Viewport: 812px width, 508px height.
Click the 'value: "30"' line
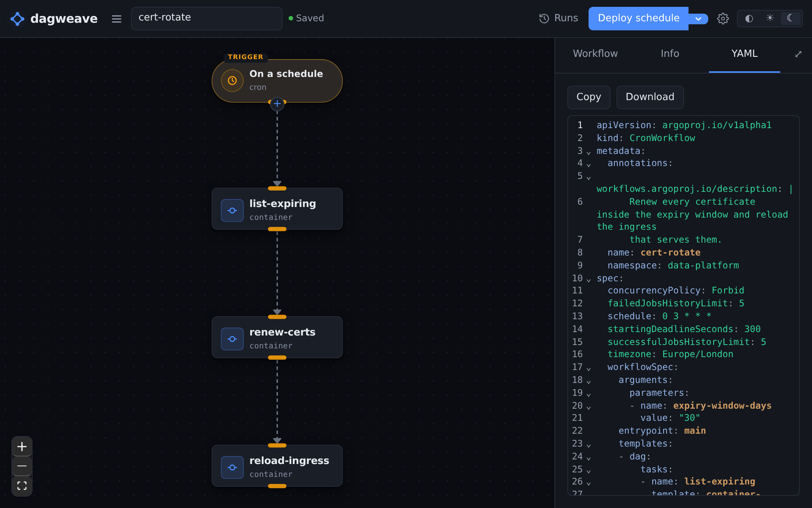(x=670, y=418)
